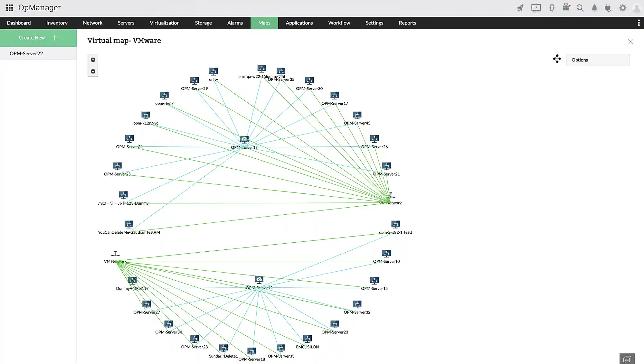Zoom out of the map

(93, 71)
